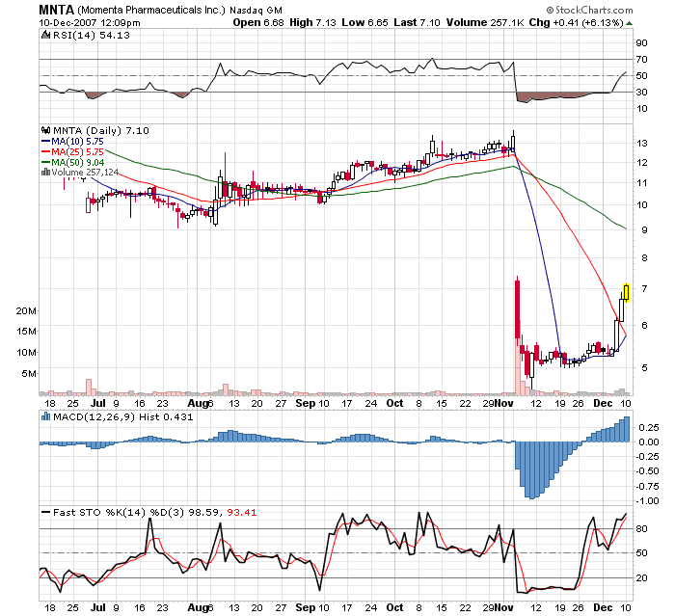675x616 pixels.
Task: Click the Low 6.65 value
Action: (x=365, y=23)
